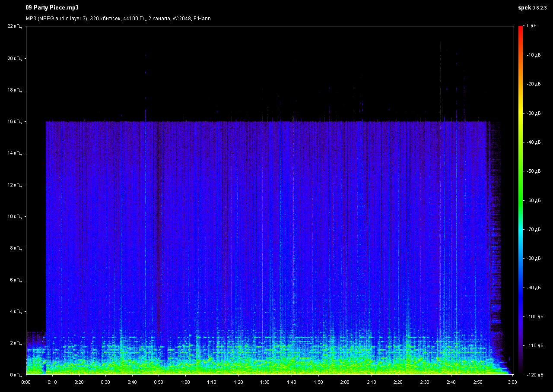Click the 20 кГц frequency label
The image size is (553, 392).
[14, 58]
